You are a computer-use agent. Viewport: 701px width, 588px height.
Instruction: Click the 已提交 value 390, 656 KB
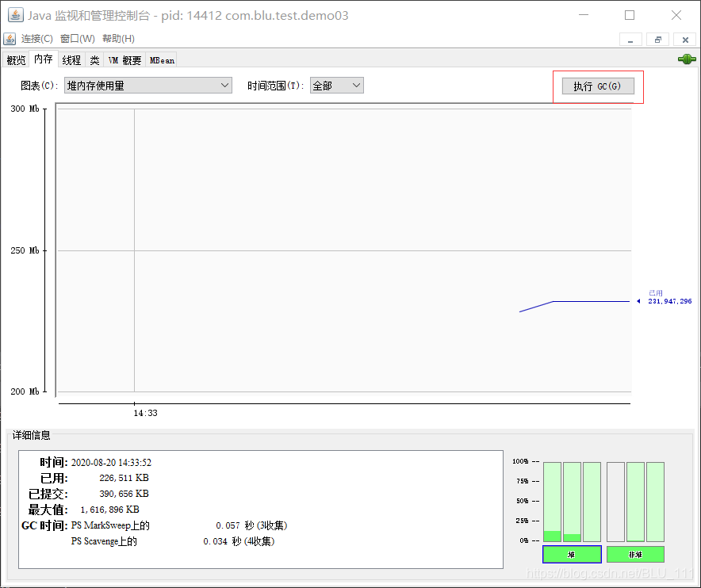point(124,494)
